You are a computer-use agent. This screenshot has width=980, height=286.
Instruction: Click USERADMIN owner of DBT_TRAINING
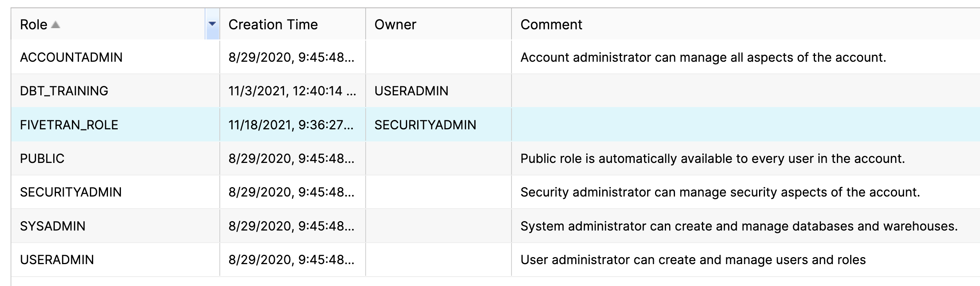tap(411, 91)
